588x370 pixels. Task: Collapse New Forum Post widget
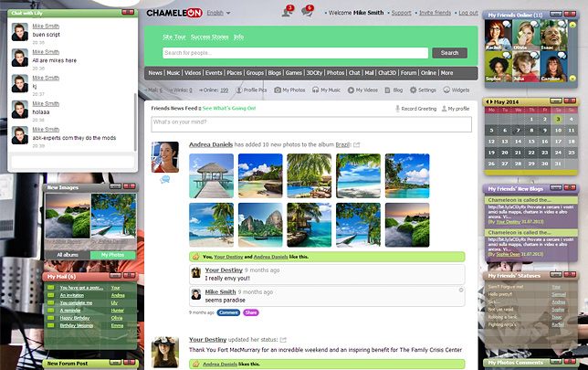pyautogui.click(x=115, y=363)
